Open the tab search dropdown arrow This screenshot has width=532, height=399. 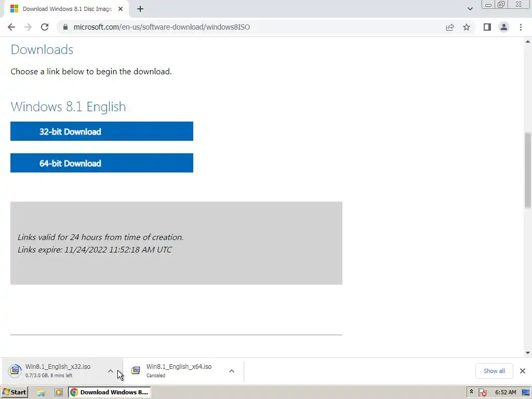tap(470, 9)
